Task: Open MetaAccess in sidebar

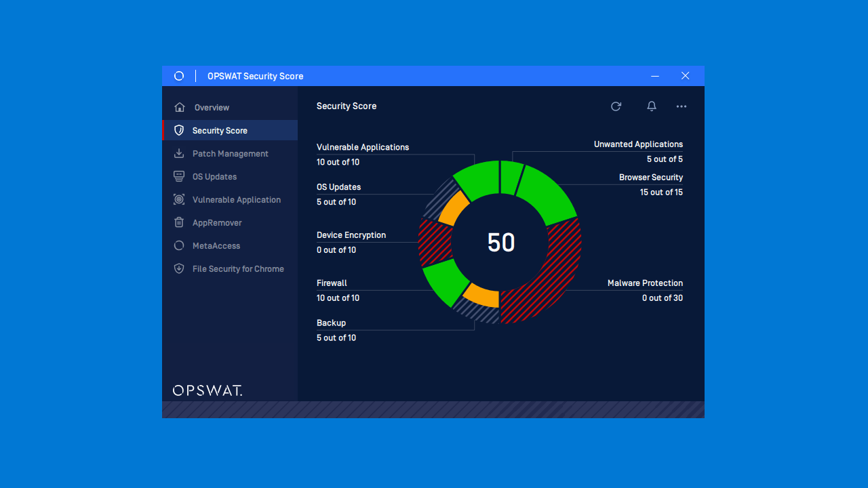Action: pyautogui.click(x=230, y=245)
